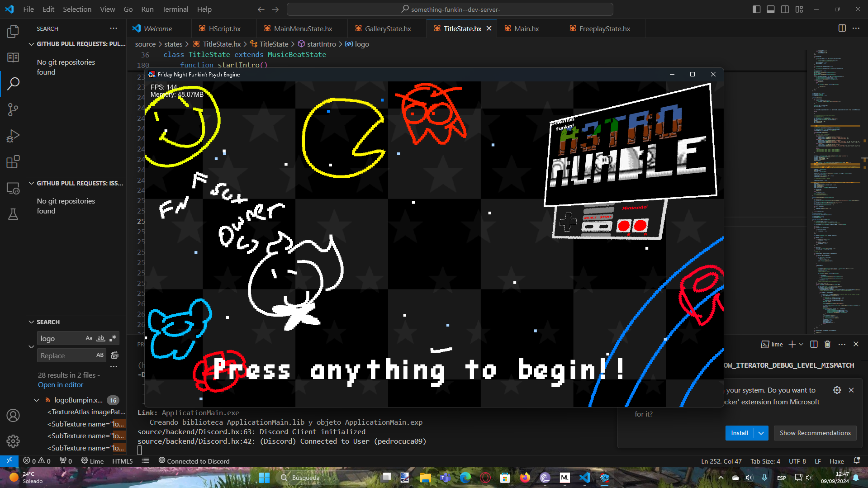
Task: Toggle Secondary Side Bar layout icon
Action: (x=785, y=9)
